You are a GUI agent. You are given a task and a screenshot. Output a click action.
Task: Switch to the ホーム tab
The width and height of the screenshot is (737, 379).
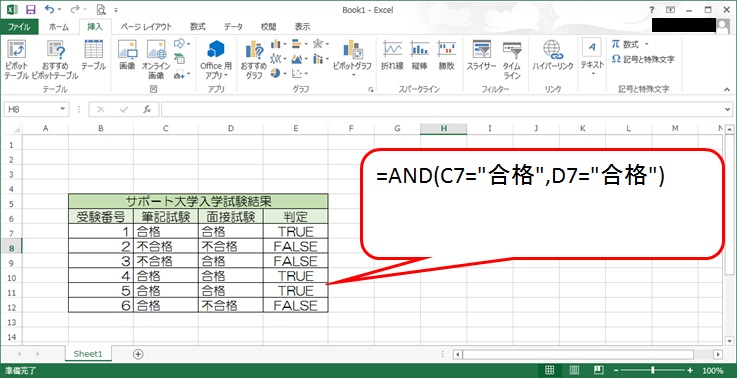tap(59, 27)
